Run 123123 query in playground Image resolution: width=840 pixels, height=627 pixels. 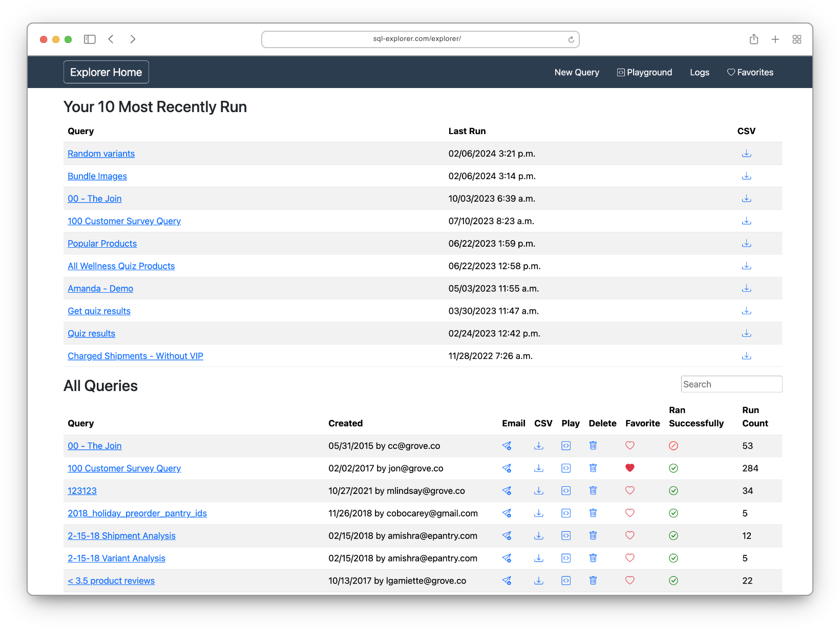565,490
